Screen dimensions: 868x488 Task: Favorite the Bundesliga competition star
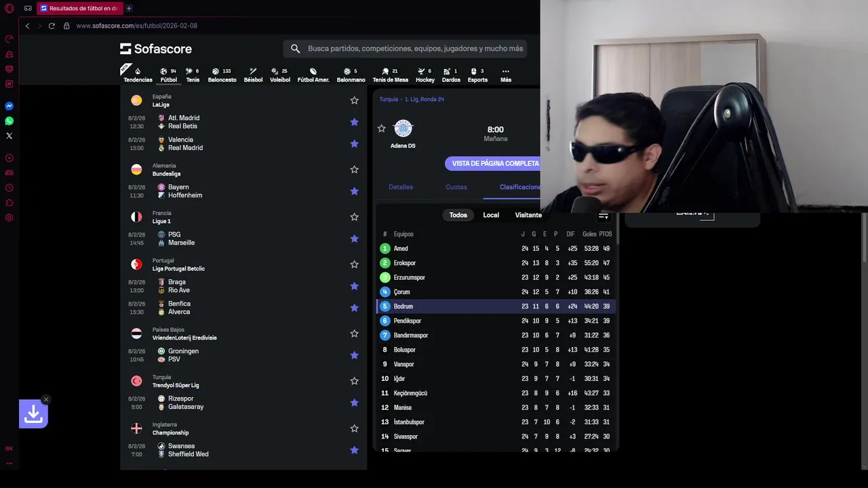(354, 169)
